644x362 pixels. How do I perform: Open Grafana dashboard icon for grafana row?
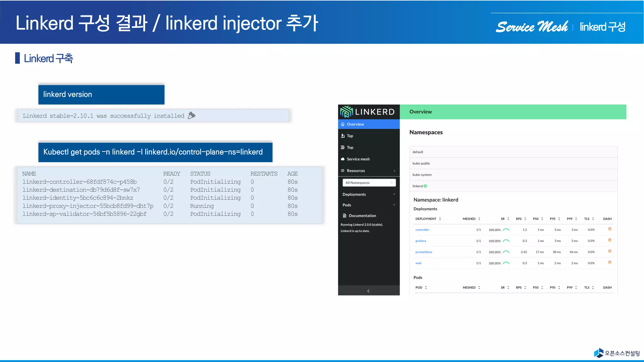coord(610,240)
